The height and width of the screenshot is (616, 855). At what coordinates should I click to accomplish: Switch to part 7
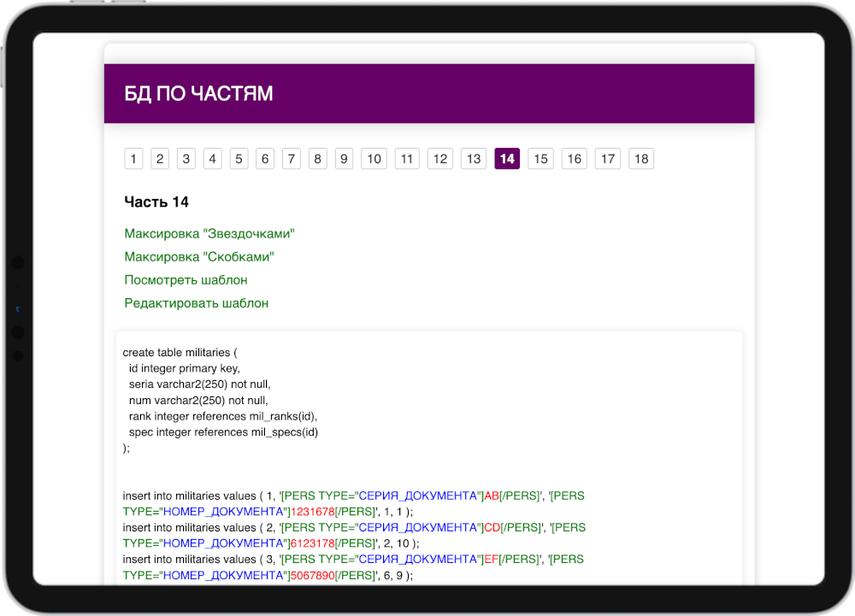tap(292, 159)
